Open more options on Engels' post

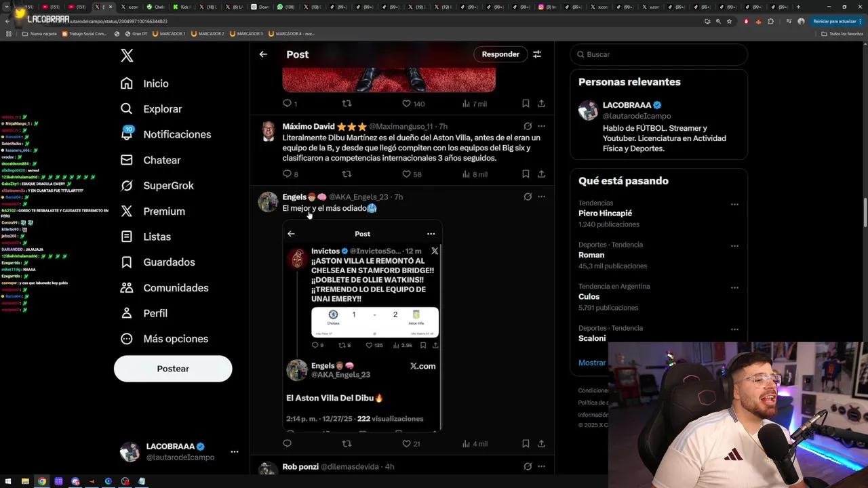pos(541,197)
